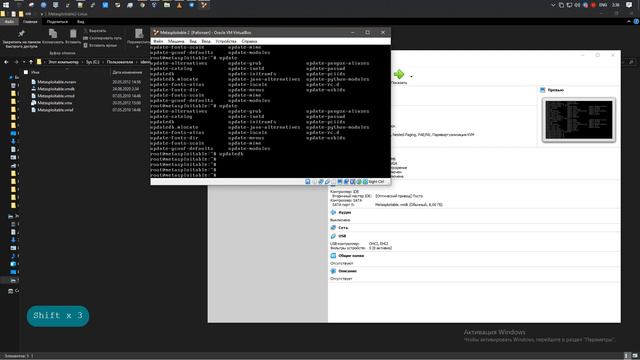
Task: Open the recent locations dropdown arrow
Action: point(24,62)
